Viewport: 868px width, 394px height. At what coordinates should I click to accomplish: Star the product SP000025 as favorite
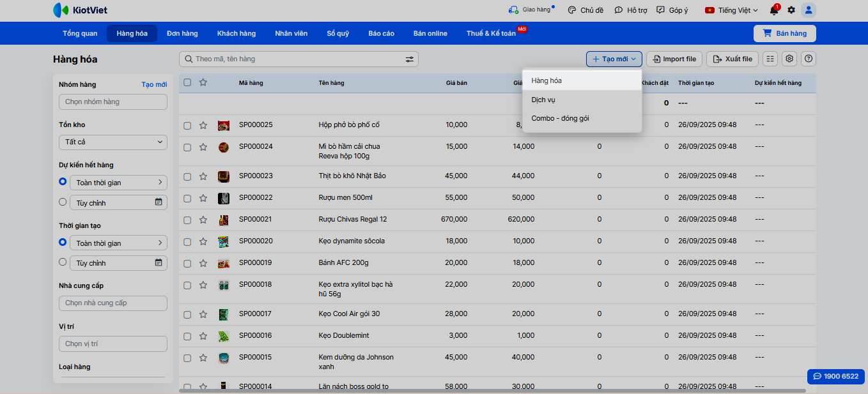point(203,125)
